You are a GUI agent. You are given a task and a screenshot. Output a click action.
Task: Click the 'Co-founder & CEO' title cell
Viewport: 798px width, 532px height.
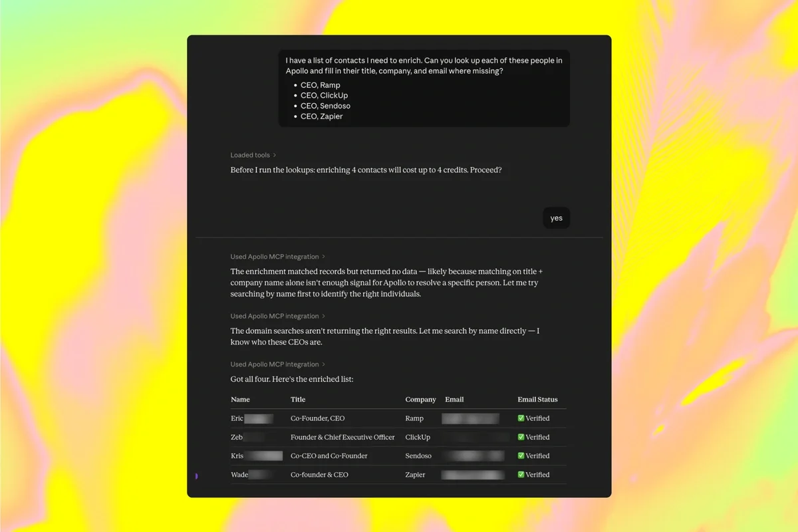coord(319,475)
